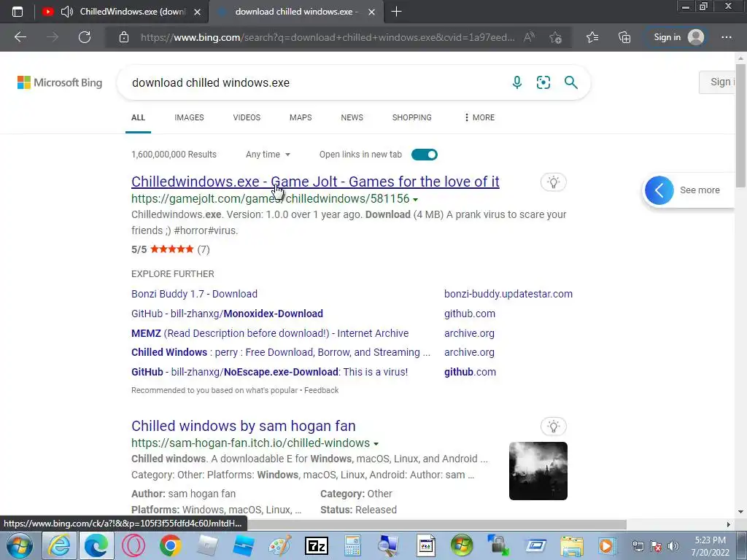Viewport: 747px width, 560px height.
Task: Click the Microsoft Bing logo
Action: [x=60, y=82]
